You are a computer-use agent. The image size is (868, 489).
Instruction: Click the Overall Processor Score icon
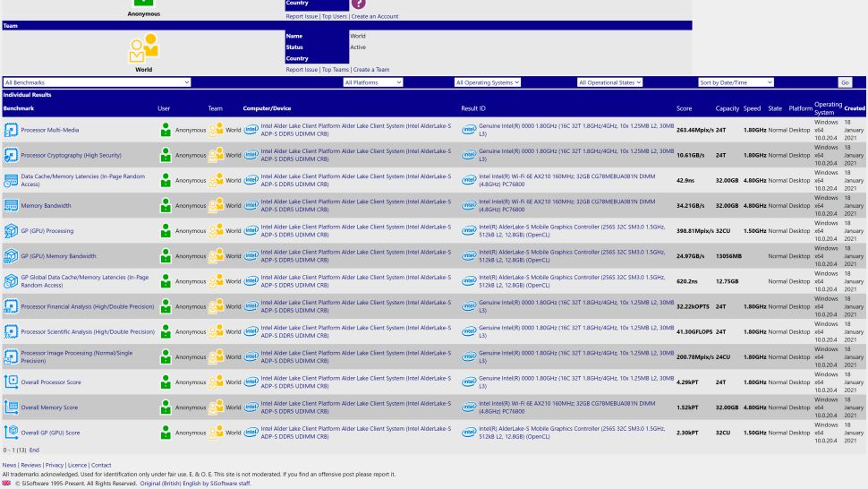tap(11, 382)
